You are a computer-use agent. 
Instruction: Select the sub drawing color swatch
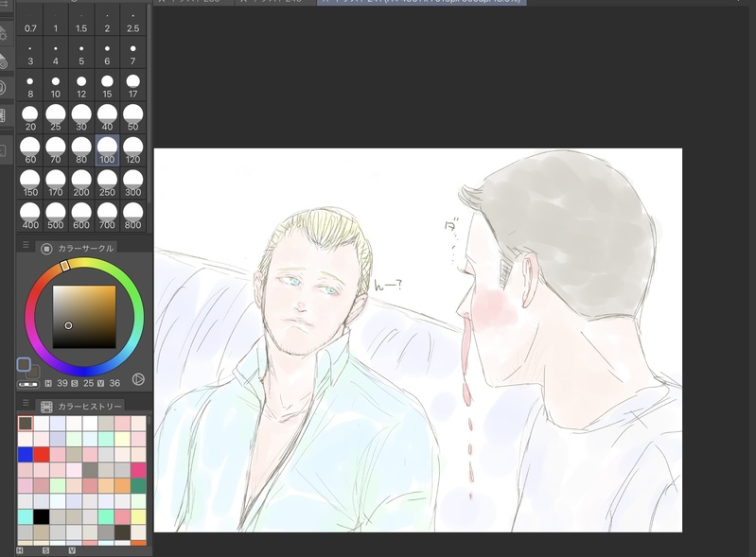(34, 372)
